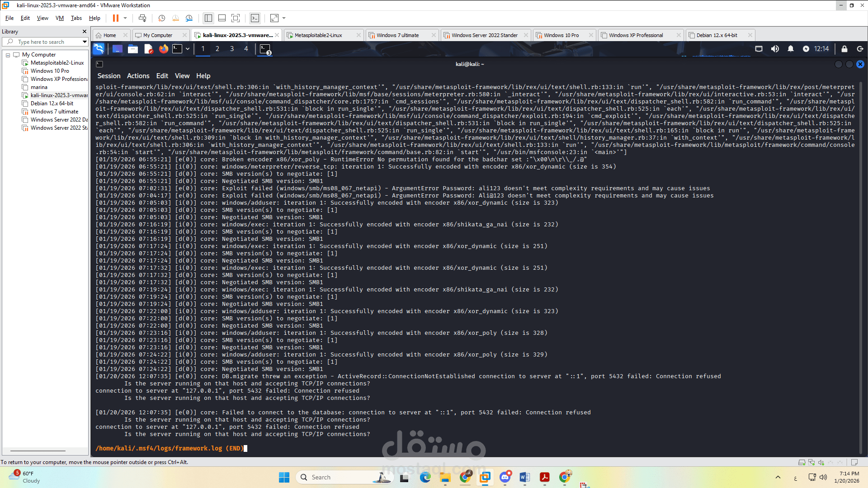Open the terminal Actions menu
This screenshot has width=868, height=488.
(x=138, y=76)
